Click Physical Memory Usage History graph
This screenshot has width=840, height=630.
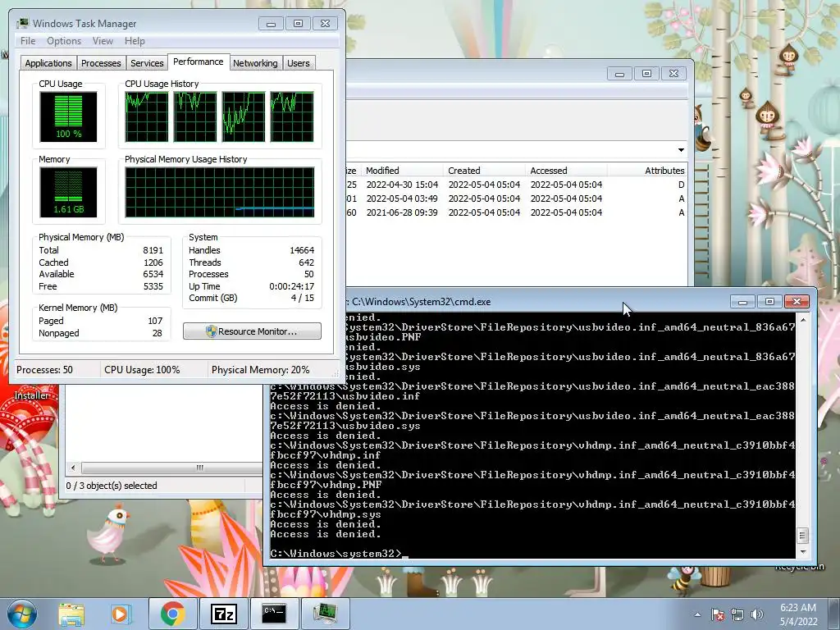click(x=220, y=192)
